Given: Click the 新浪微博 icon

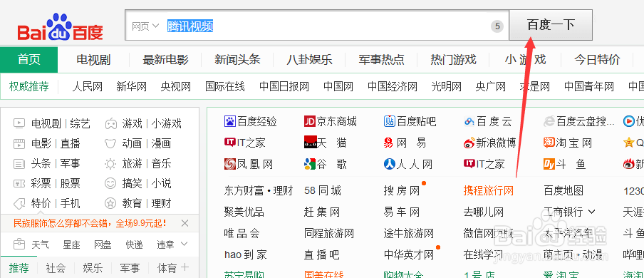Looking at the screenshot, I should coord(469,143).
